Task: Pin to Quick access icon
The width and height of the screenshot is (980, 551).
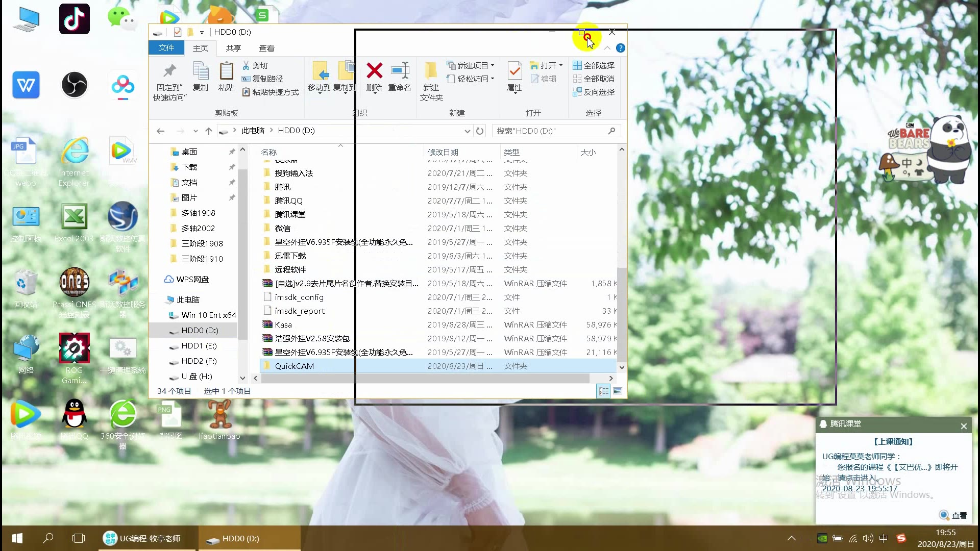Action: pos(169,70)
